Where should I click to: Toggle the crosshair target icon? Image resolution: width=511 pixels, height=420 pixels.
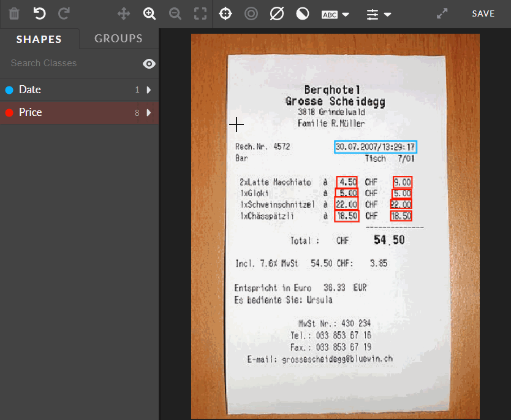(225, 13)
